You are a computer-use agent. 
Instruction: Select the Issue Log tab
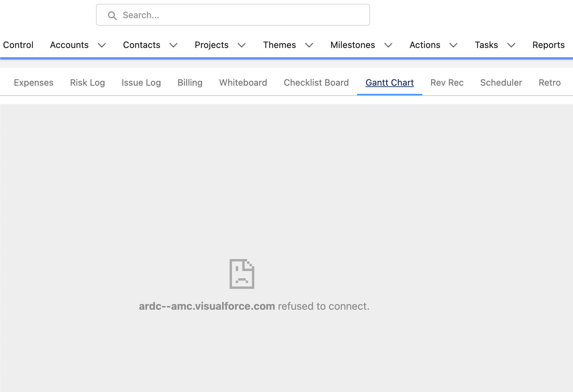pos(141,83)
